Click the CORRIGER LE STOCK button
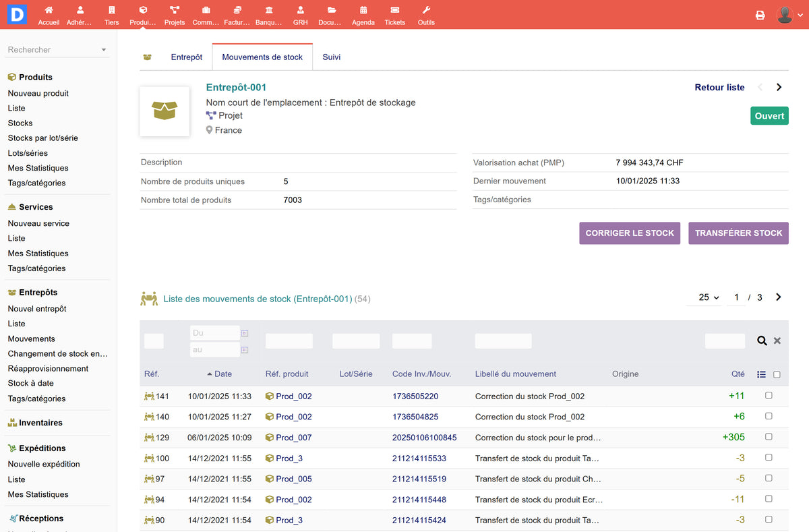 [x=629, y=233]
